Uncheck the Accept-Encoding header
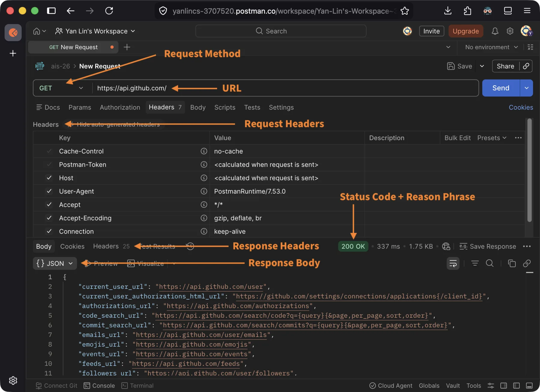This screenshot has height=392, width=540. (49, 218)
